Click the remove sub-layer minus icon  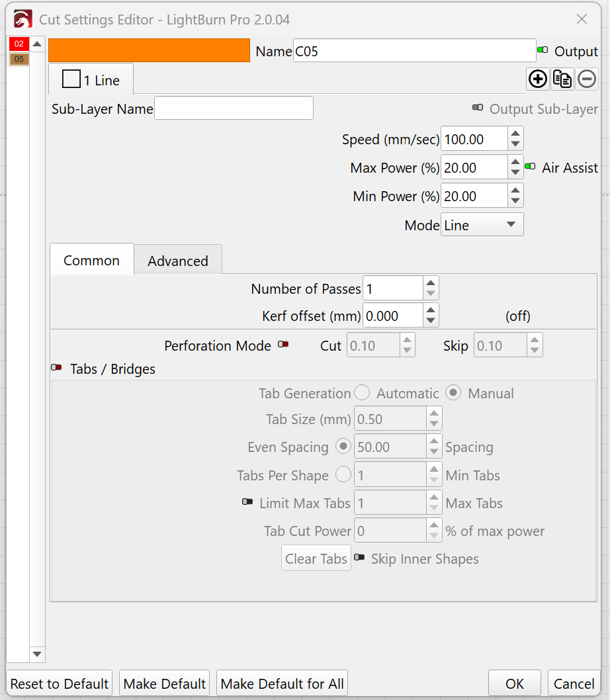click(587, 79)
